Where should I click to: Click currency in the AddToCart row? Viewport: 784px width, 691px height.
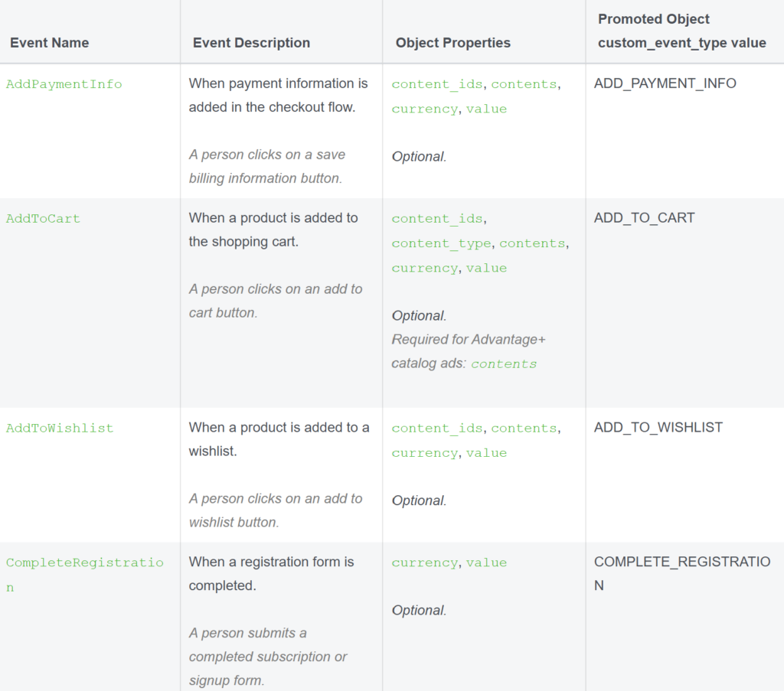pos(424,269)
